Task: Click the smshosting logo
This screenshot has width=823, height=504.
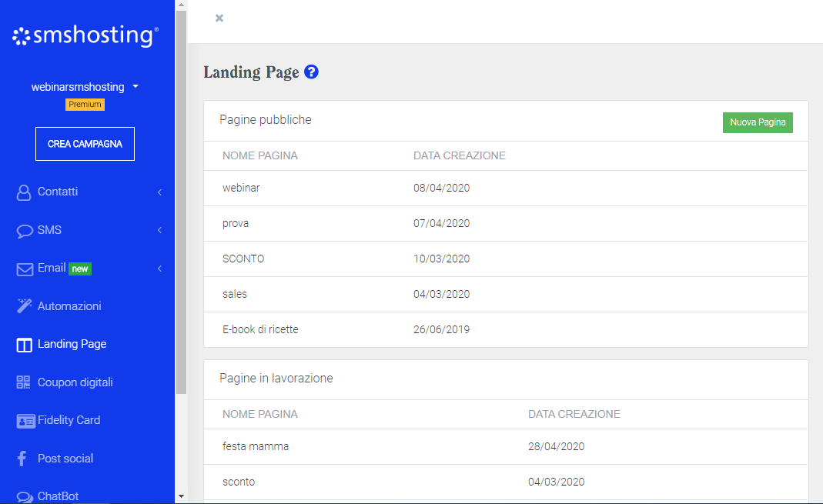Action: coord(85,34)
